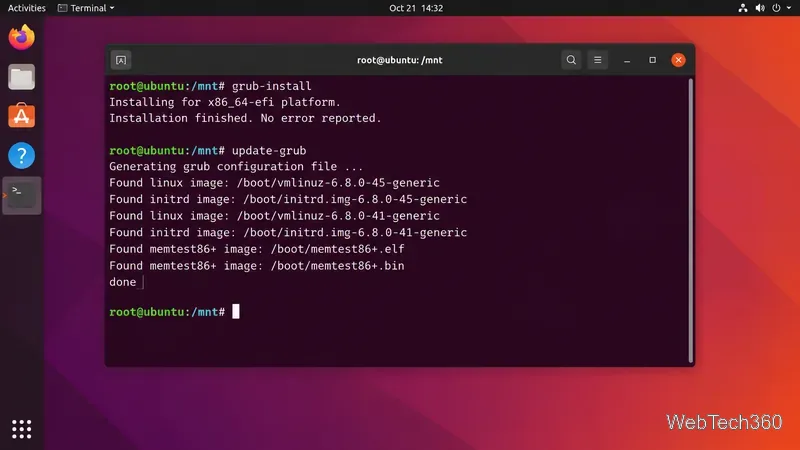Image resolution: width=800 pixels, height=450 pixels.
Task: Click "Generating grub configuration file ..." line
Action: coord(236,166)
